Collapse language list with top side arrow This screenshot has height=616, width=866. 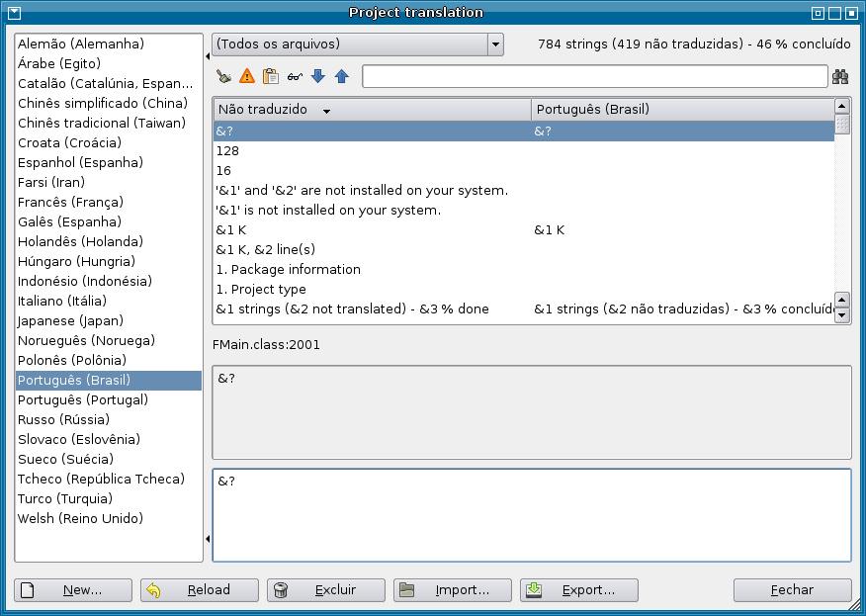[x=208, y=55]
